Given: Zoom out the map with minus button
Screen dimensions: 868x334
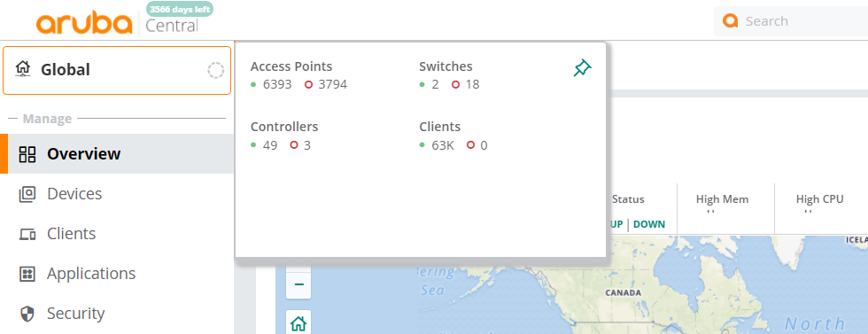Looking at the screenshot, I should coord(299,284).
